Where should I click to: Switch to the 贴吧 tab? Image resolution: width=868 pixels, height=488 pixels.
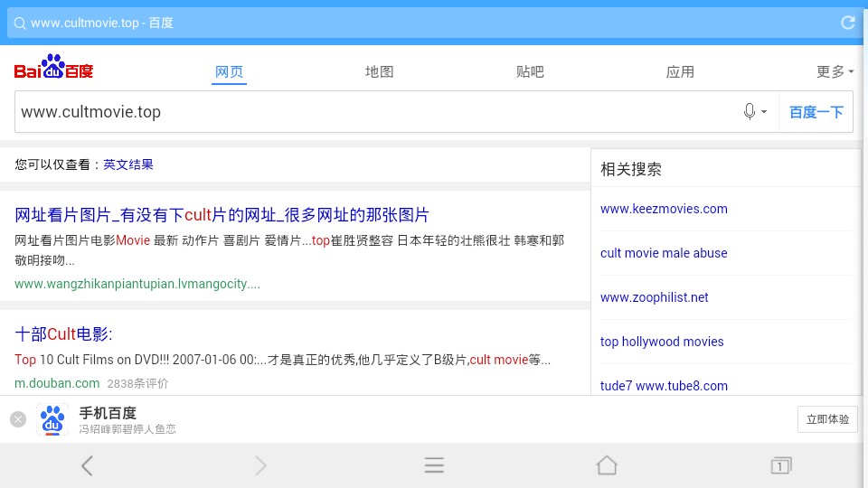coord(530,72)
